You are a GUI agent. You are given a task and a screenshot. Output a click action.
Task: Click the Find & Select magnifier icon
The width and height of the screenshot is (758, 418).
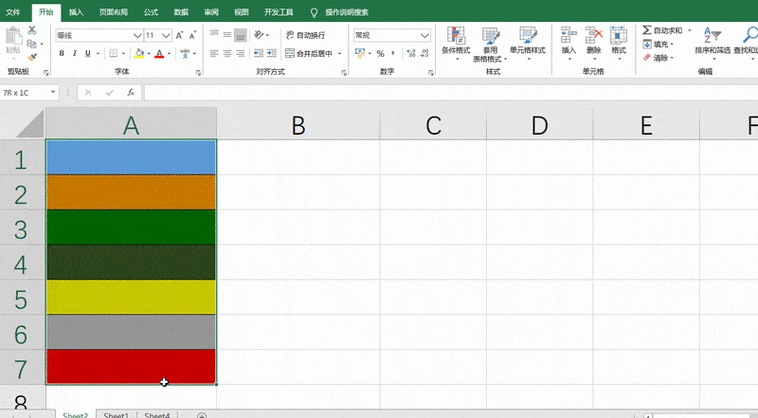(x=750, y=35)
